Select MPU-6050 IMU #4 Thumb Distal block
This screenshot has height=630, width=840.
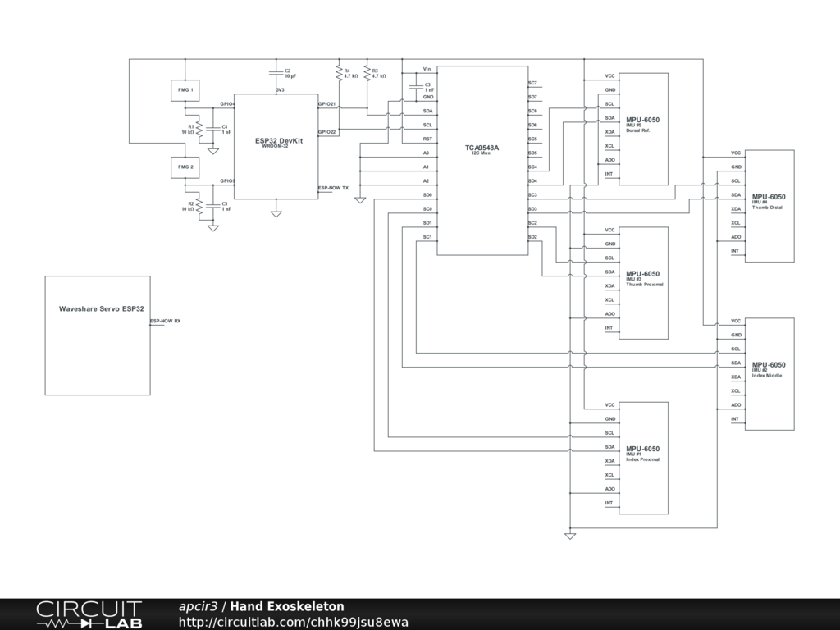click(769, 206)
